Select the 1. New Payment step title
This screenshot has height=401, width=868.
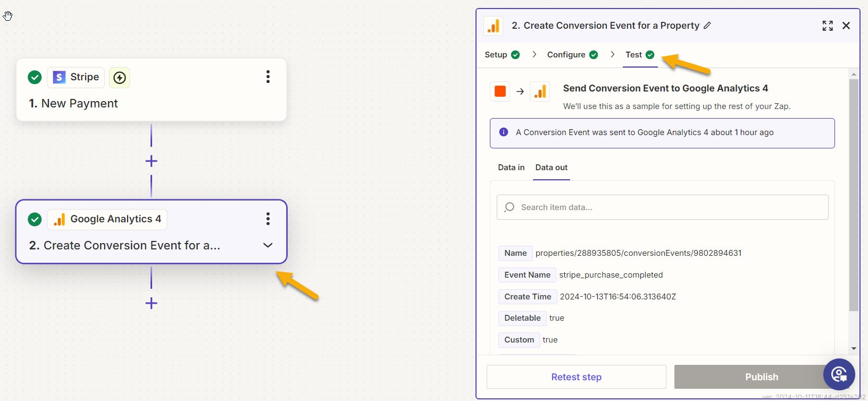(x=73, y=104)
